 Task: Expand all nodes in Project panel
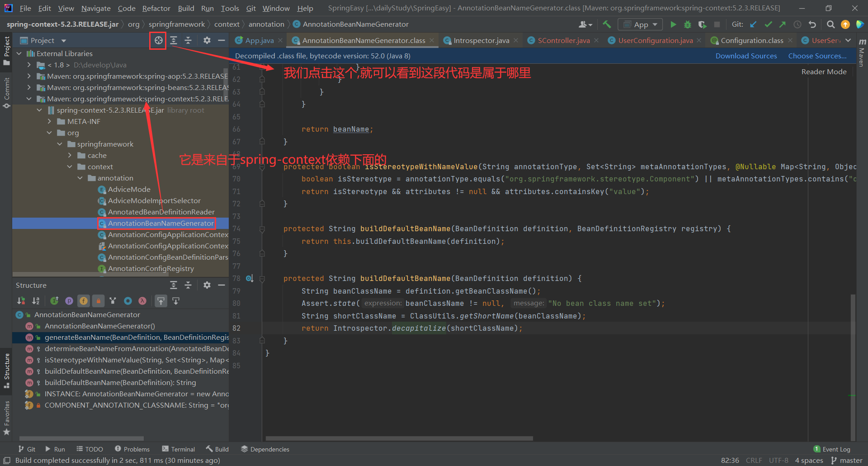point(174,40)
